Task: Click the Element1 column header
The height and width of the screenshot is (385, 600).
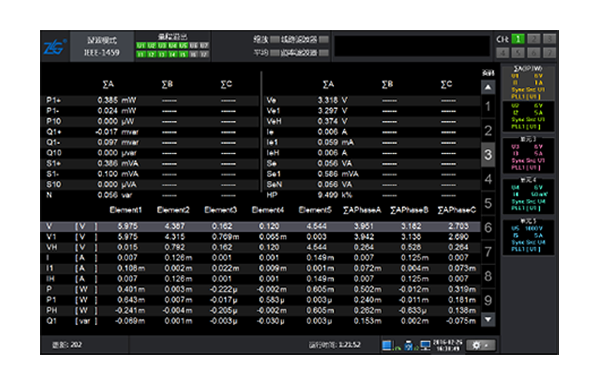Action: (126, 210)
